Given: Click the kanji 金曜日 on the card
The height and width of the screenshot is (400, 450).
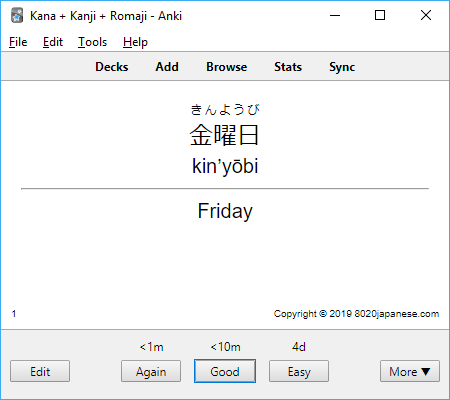Looking at the screenshot, I should (x=224, y=135).
